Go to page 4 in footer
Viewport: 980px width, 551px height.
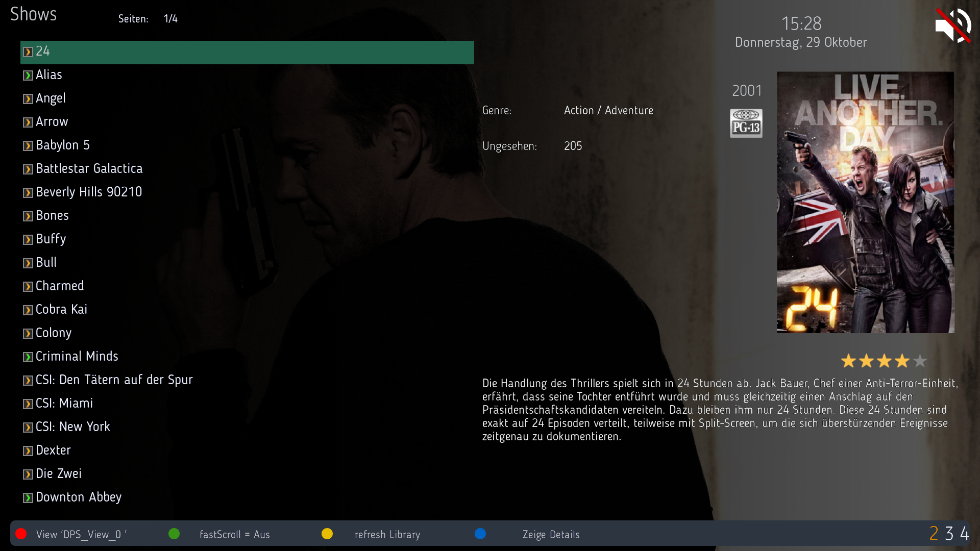(x=965, y=534)
